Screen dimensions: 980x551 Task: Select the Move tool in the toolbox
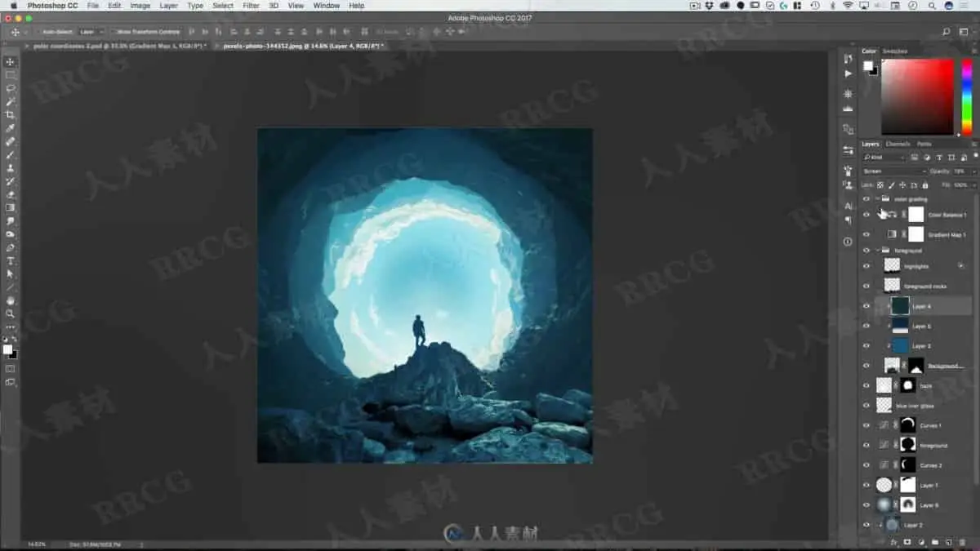coord(11,62)
